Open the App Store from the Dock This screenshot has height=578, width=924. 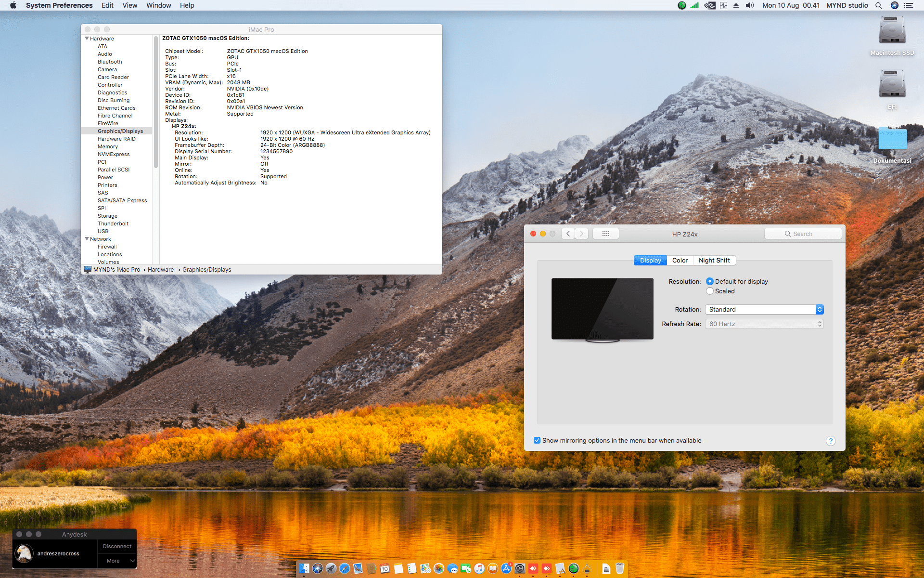click(x=506, y=568)
